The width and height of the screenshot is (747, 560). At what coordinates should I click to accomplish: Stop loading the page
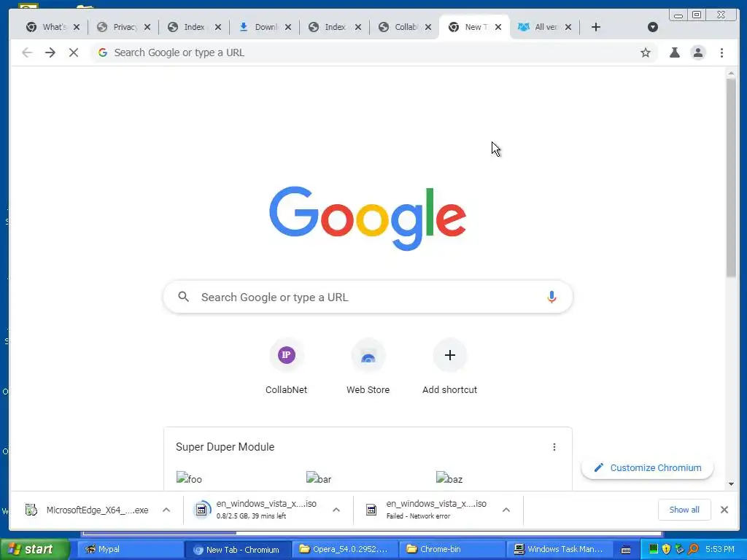tap(74, 52)
